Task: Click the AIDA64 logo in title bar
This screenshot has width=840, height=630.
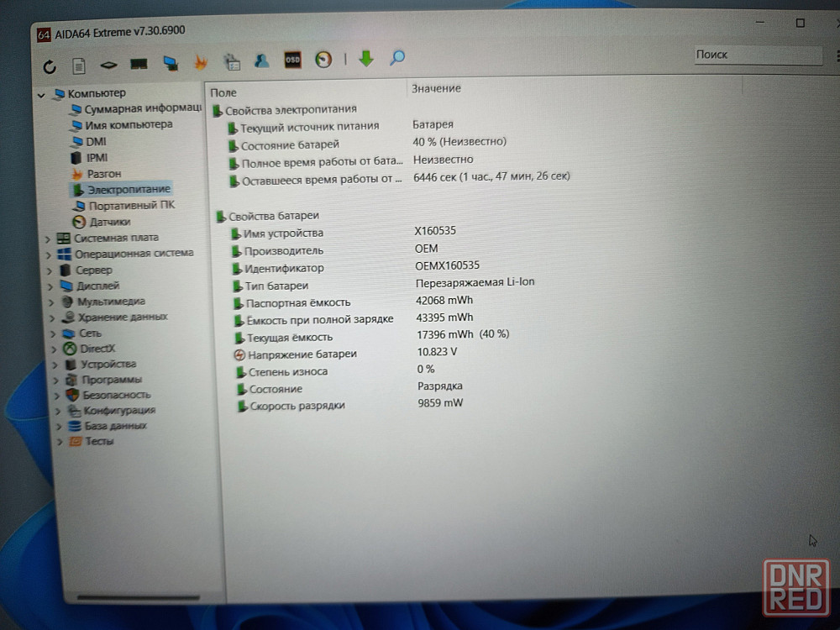Action: click(44, 35)
